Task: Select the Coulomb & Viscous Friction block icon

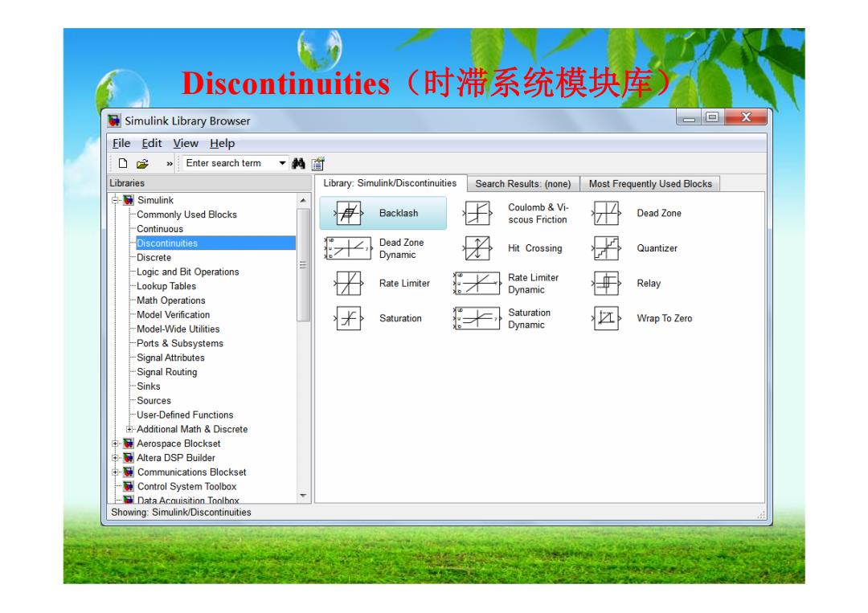Action: pyautogui.click(x=477, y=213)
